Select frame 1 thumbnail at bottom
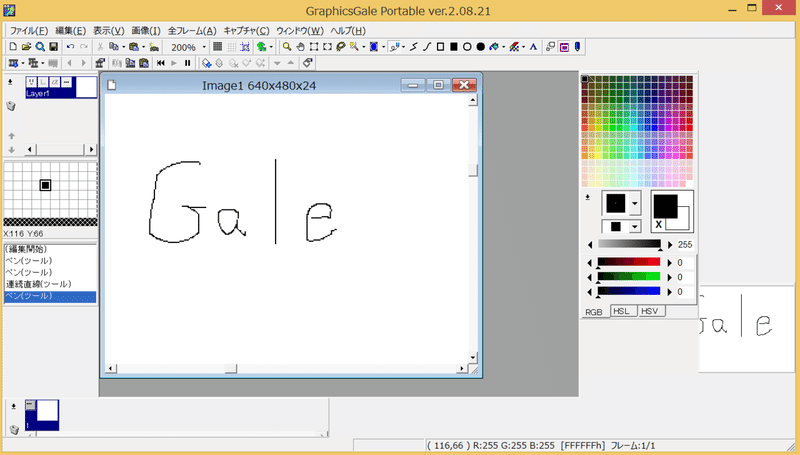Screen dimensions: 800x455 point(42,415)
